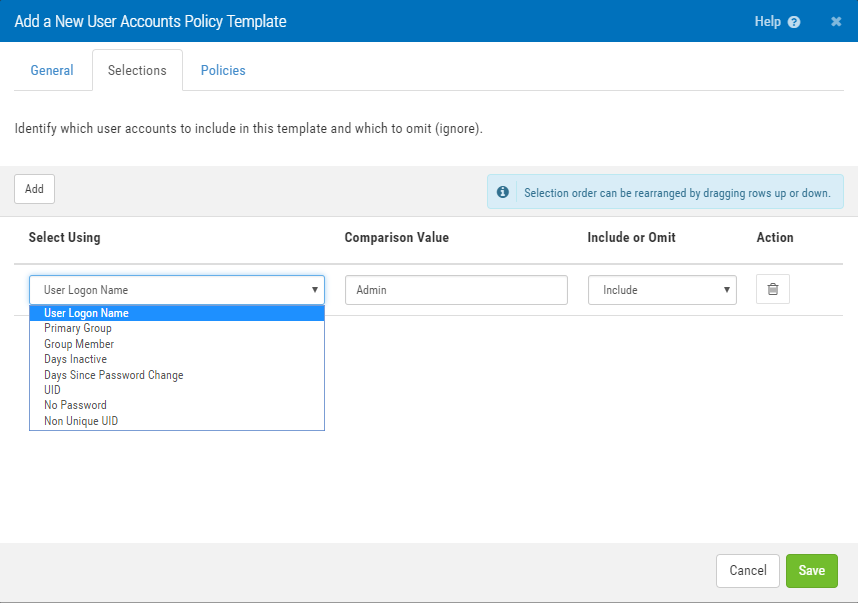This screenshot has height=603, width=858.
Task: Select Days Since Password Change option
Action: coord(114,375)
